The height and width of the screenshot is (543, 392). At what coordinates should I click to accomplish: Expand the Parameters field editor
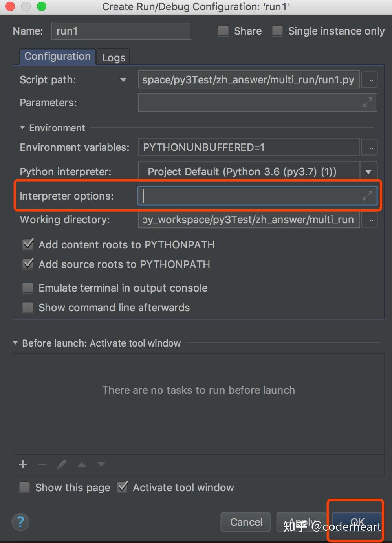367,103
